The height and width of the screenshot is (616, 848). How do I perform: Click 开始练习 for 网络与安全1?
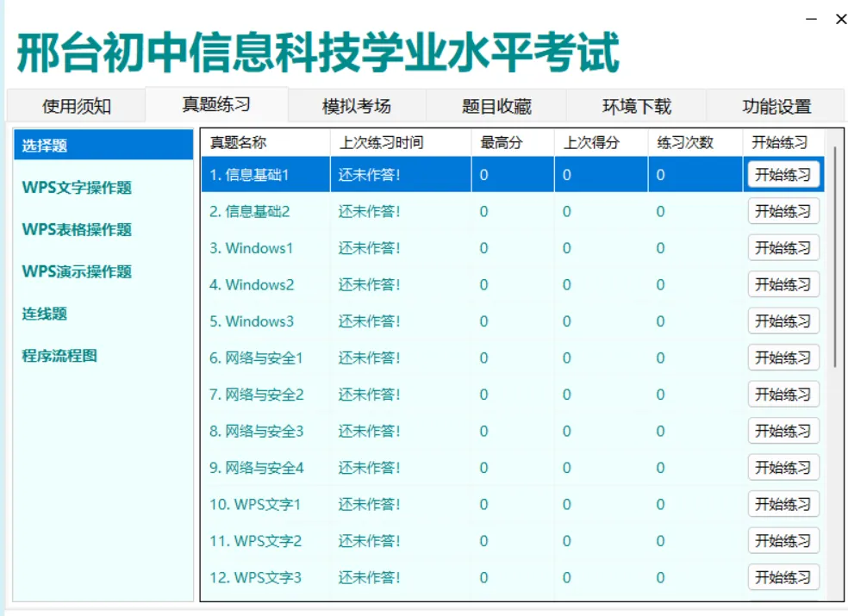click(783, 358)
